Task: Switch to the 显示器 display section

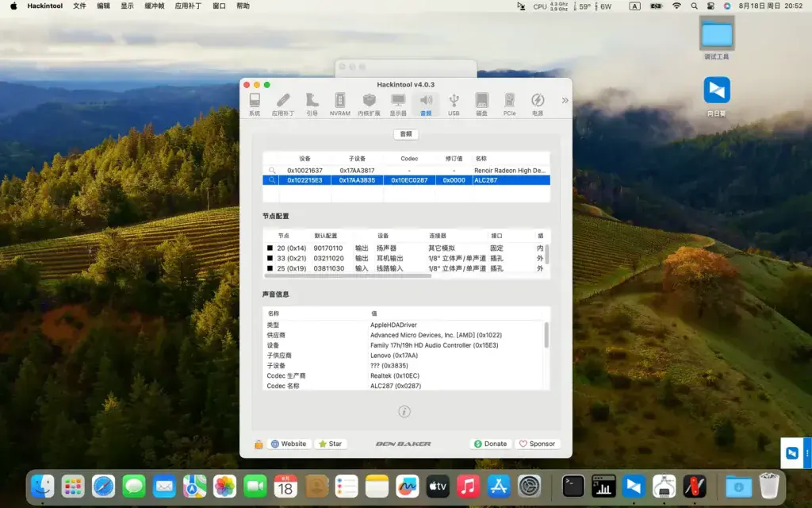Action: (x=398, y=104)
